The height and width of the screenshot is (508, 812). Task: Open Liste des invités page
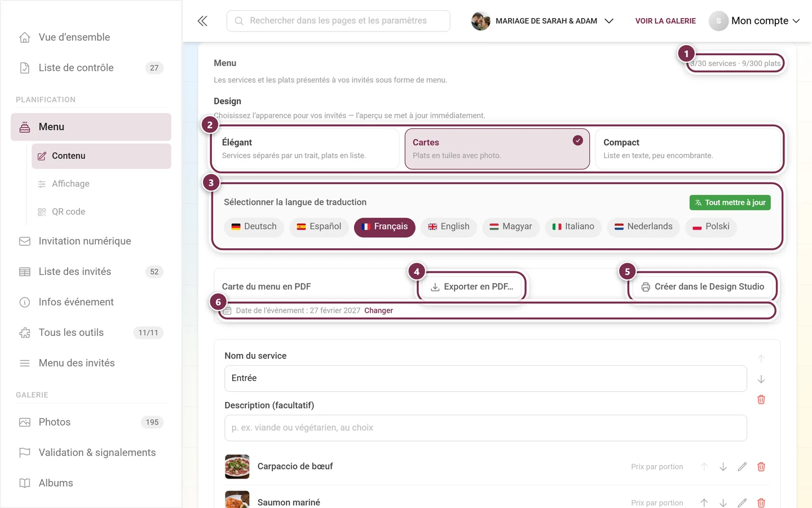click(x=91, y=271)
